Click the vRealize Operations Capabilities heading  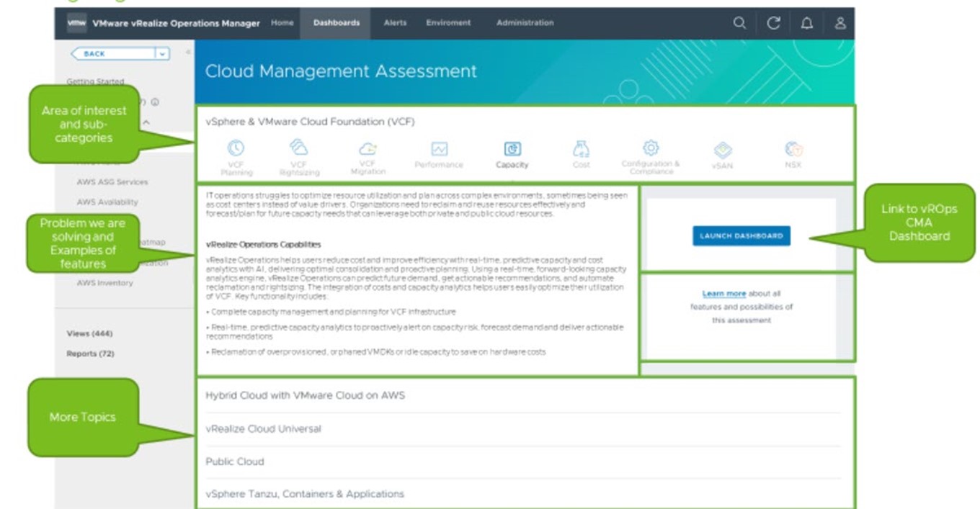[x=263, y=244]
